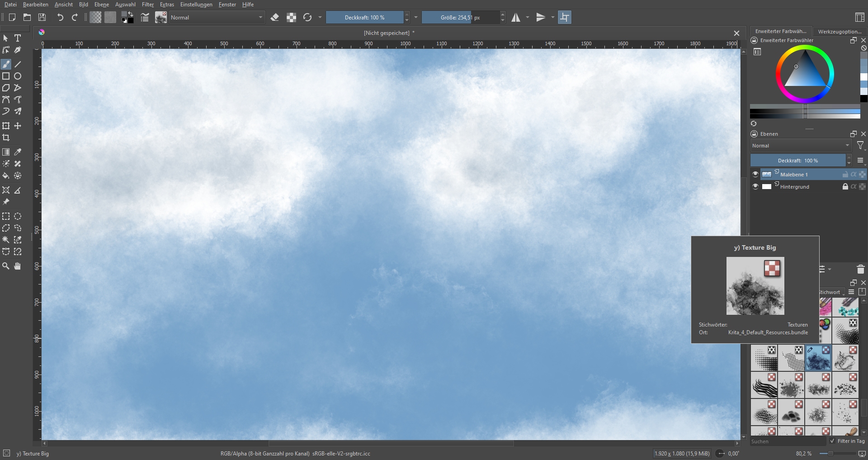This screenshot has width=868, height=460.
Task: Open the Filter menu
Action: (x=148, y=5)
